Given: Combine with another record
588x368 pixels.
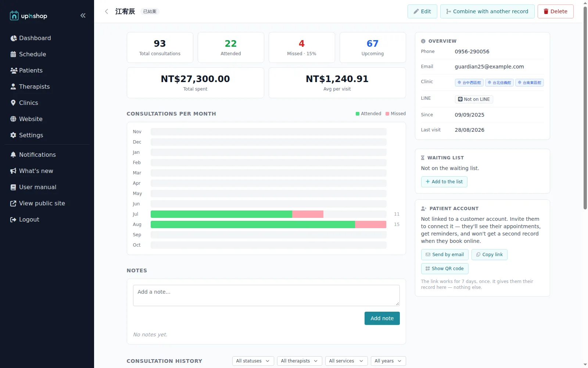Looking at the screenshot, I should tap(487, 11).
